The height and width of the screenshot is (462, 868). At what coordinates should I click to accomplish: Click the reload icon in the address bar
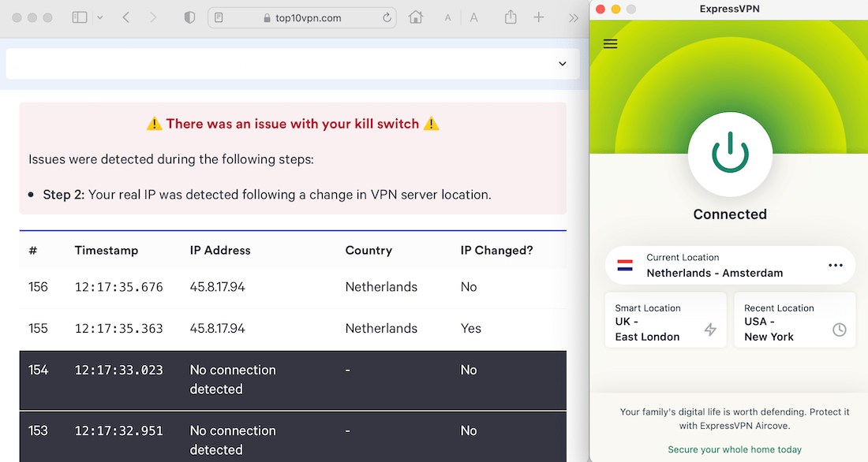[386, 17]
